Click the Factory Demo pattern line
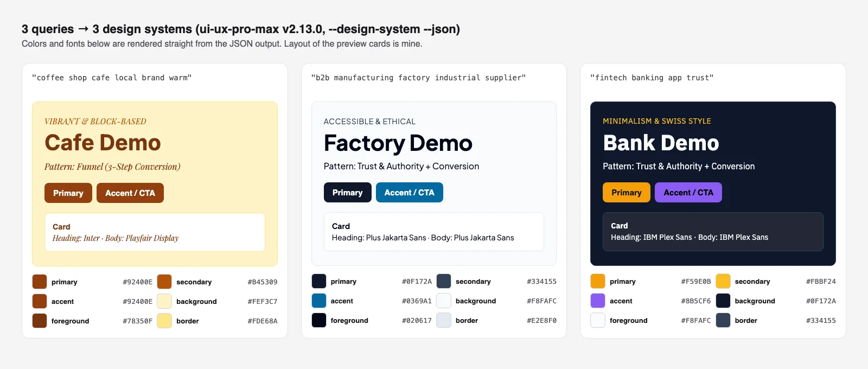 pyautogui.click(x=401, y=166)
